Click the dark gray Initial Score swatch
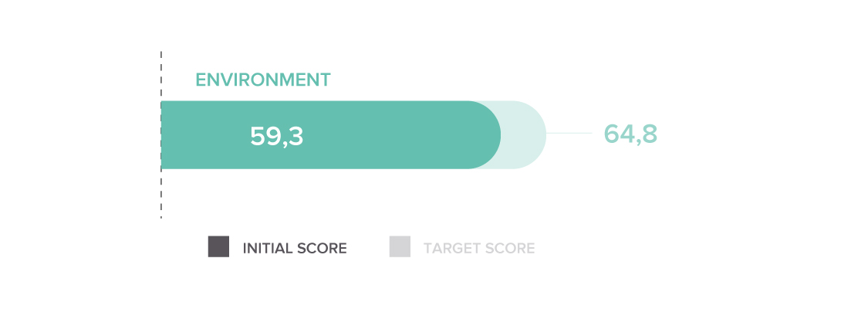 (x=218, y=246)
